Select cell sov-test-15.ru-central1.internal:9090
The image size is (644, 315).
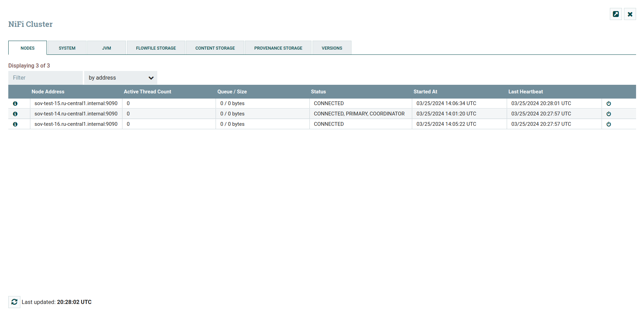click(76, 103)
